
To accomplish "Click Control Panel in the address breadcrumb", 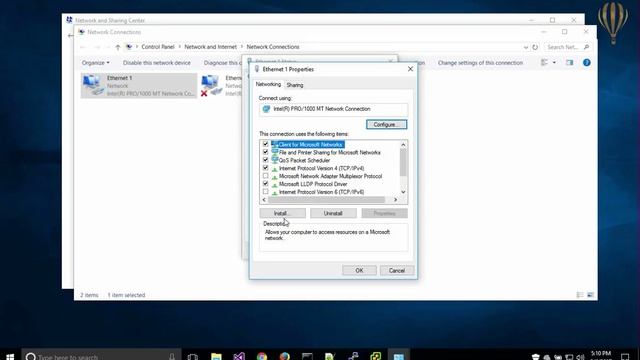I will [158, 47].
